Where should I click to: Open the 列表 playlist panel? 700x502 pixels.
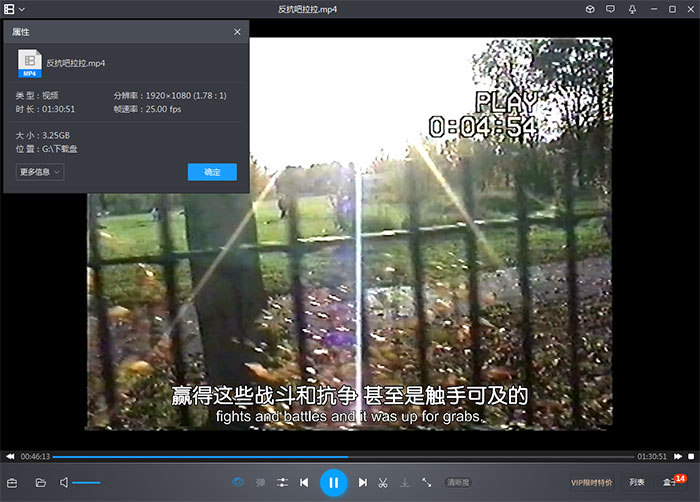coord(637,483)
